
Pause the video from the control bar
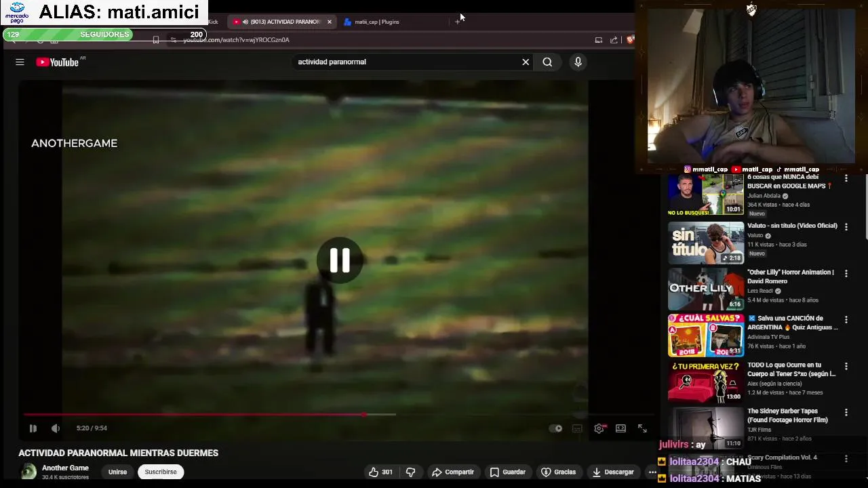click(x=33, y=428)
